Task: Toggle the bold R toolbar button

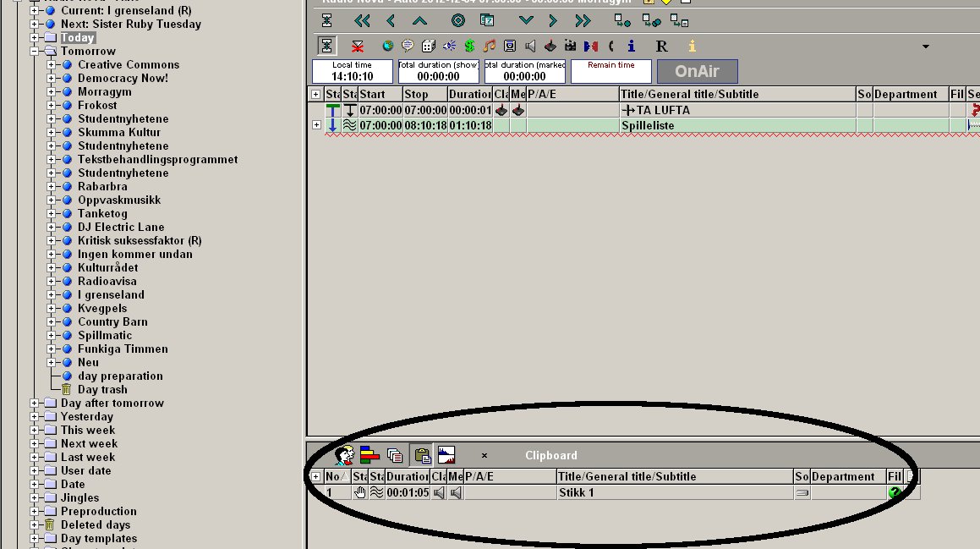Action: click(x=662, y=46)
